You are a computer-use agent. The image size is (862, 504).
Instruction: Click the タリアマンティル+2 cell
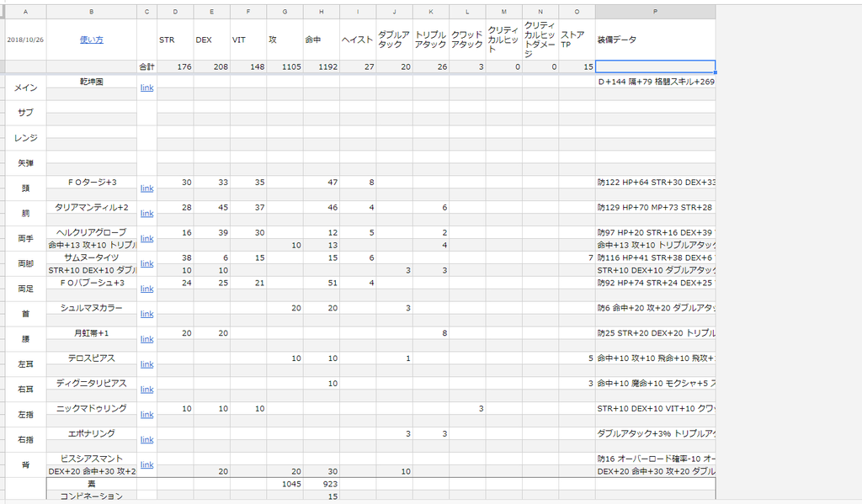tap(91, 207)
